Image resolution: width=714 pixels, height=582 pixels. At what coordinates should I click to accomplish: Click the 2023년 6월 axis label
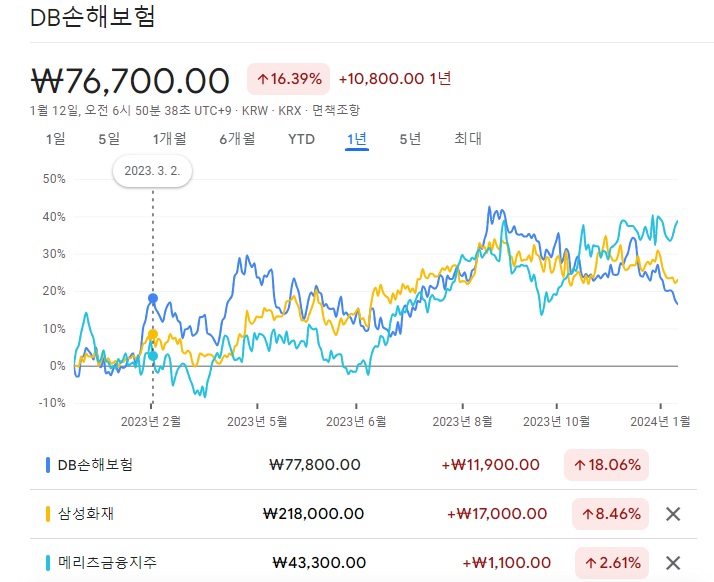coord(356,422)
